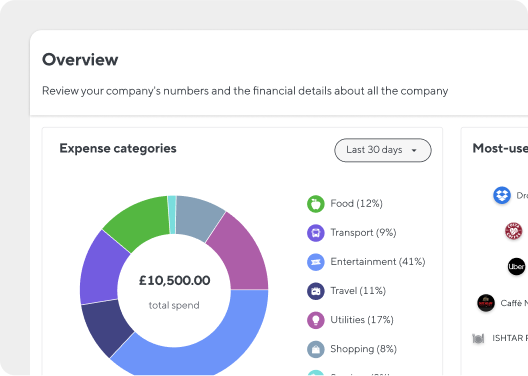
Task: Select the Utilities (17%) legend label
Action: coord(362,320)
